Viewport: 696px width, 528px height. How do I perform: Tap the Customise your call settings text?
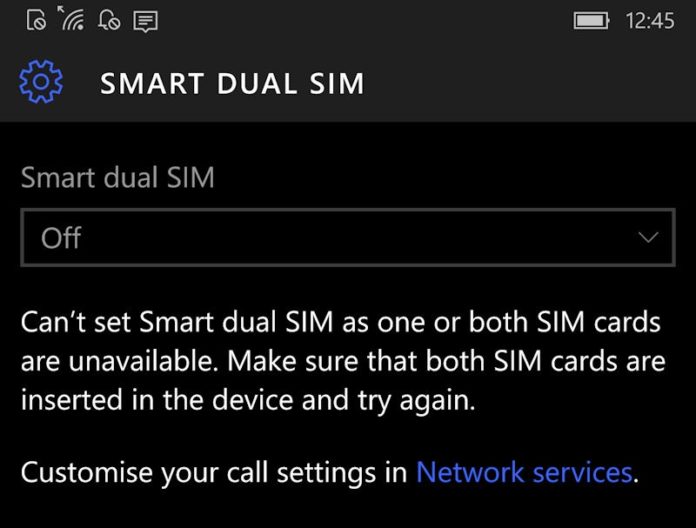click(214, 472)
